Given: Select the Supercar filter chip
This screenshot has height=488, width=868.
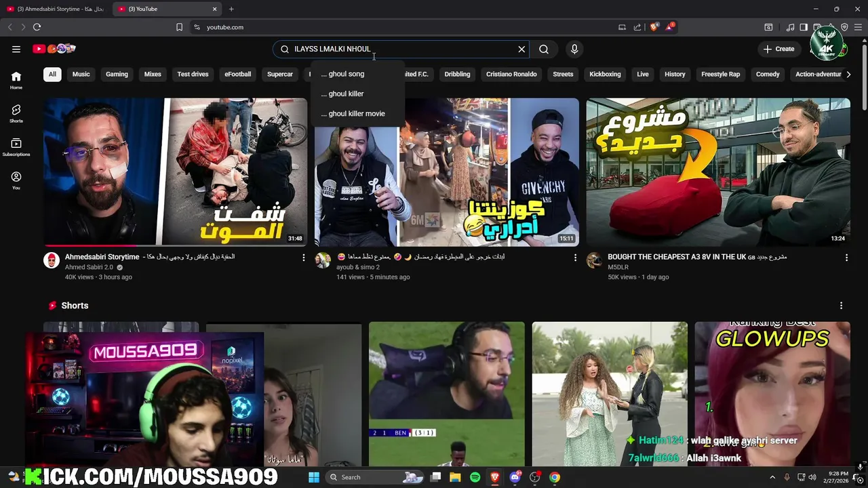Looking at the screenshot, I should [x=280, y=74].
